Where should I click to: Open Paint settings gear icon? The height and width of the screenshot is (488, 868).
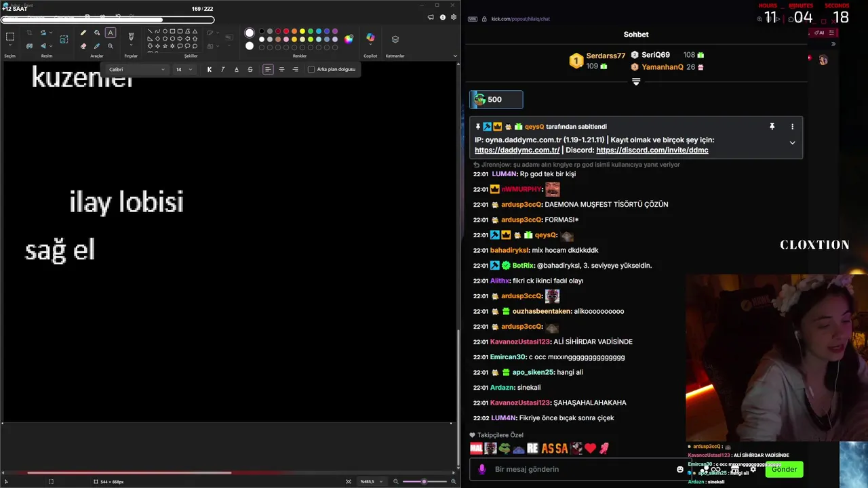click(454, 18)
